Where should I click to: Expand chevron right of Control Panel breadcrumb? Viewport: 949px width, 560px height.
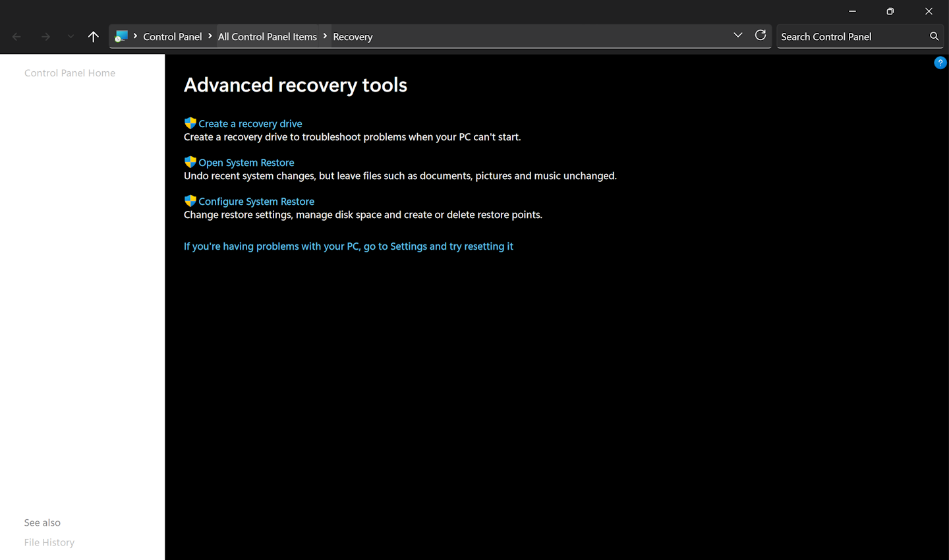point(210,36)
